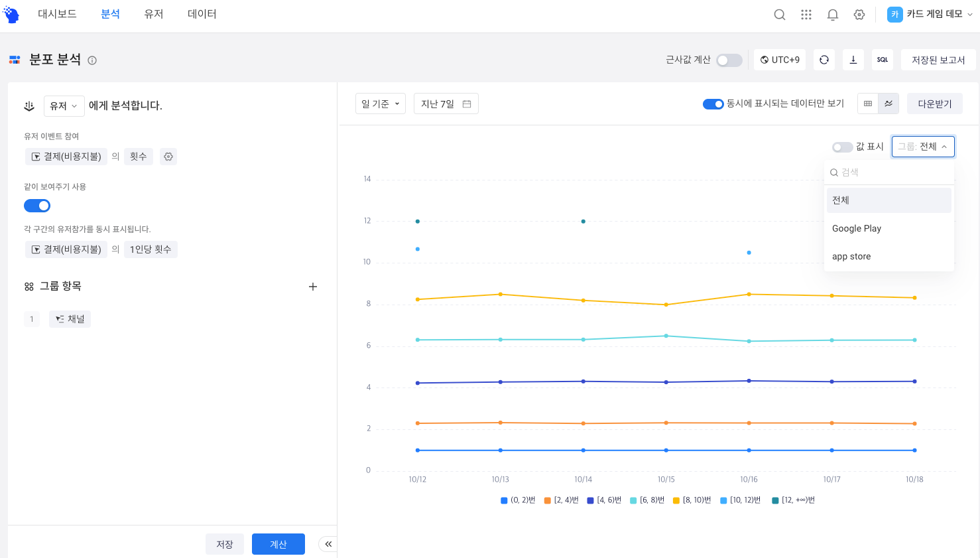
Task: Click the 저장된 보고서 button
Action: click(938, 60)
